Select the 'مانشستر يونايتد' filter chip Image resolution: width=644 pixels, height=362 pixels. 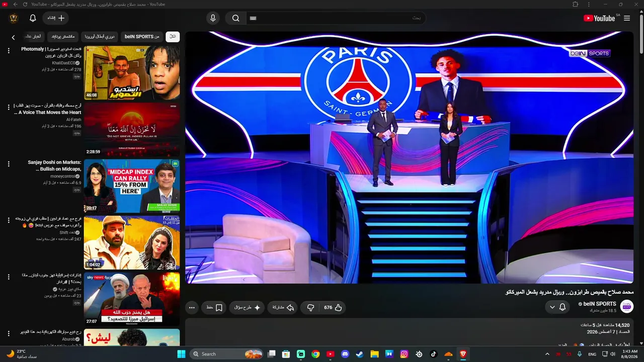(63, 36)
